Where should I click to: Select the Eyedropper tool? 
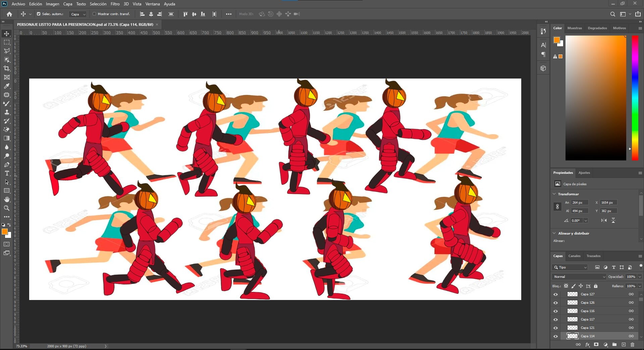tap(7, 86)
